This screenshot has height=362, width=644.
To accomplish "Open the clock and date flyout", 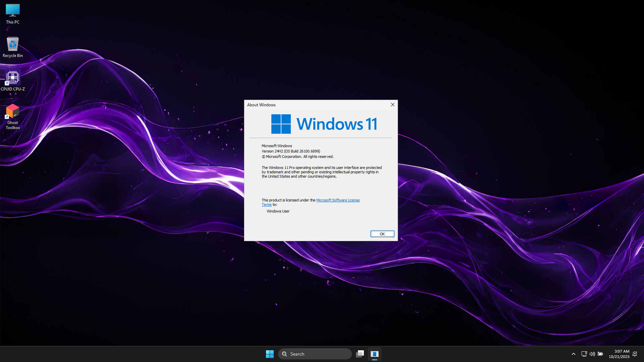I will tap(619, 354).
